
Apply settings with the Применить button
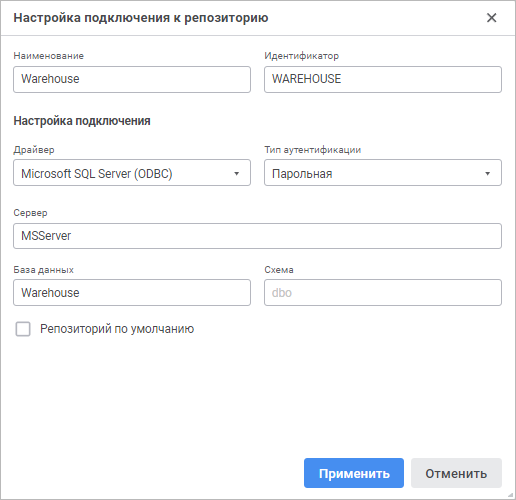(354, 473)
